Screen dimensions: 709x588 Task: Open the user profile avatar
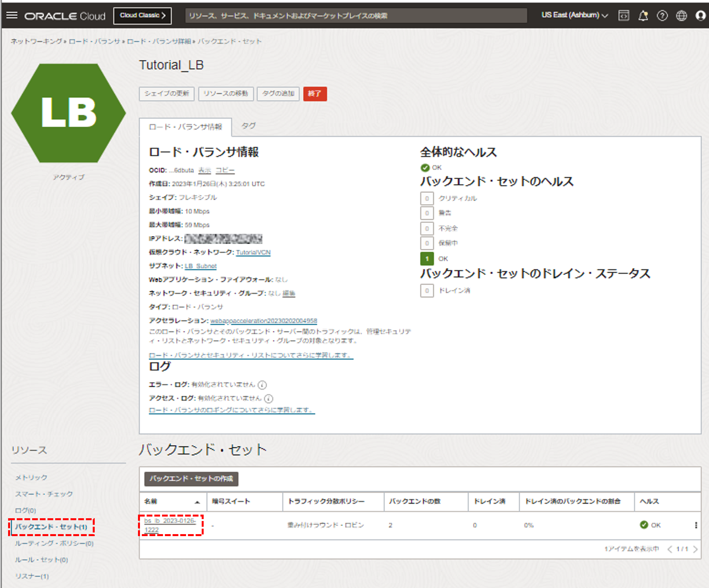[701, 15]
